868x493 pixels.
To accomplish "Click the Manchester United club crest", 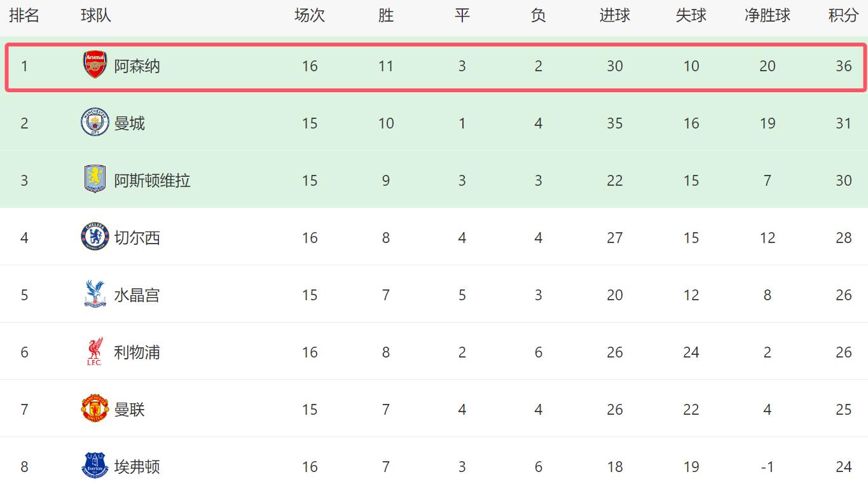I will 95,408.
